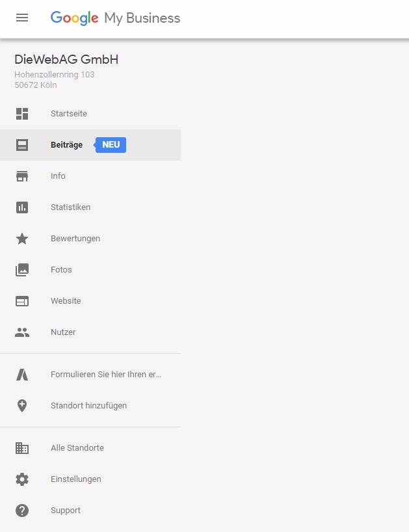Click the blue NEU badge
409x532 pixels.
click(110, 145)
